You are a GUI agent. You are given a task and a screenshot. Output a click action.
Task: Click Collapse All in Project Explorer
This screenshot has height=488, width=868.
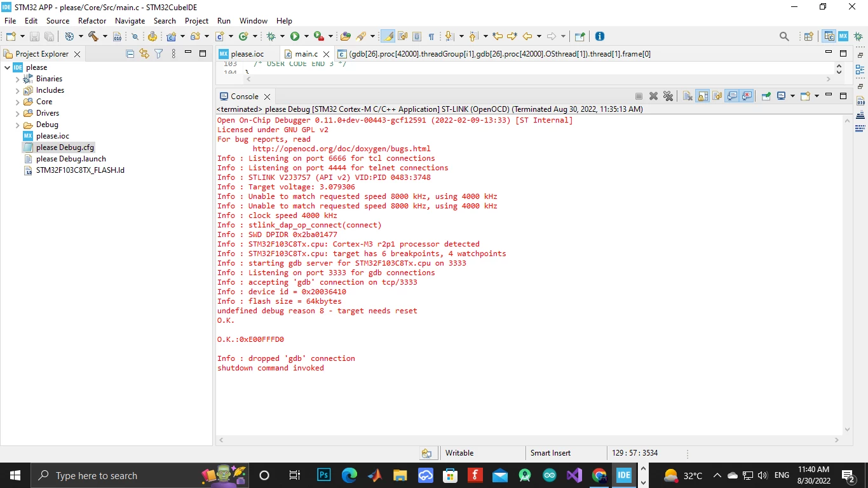pos(130,54)
